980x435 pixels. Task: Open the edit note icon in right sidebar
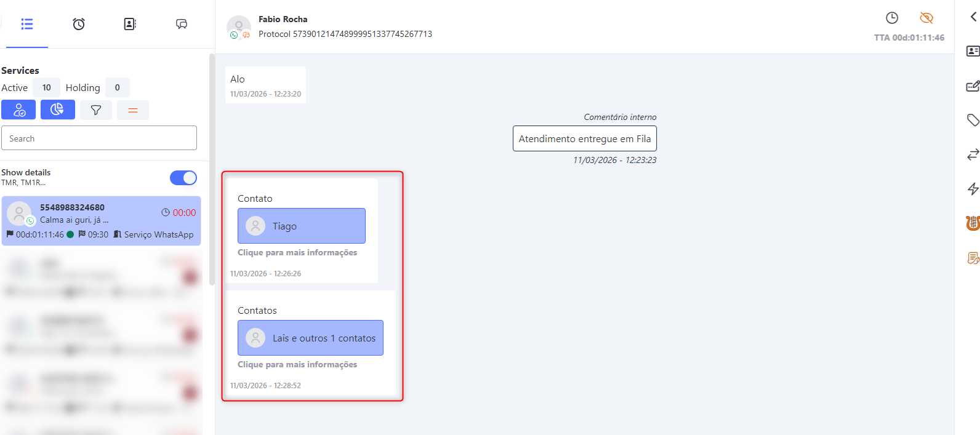(973, 86)
